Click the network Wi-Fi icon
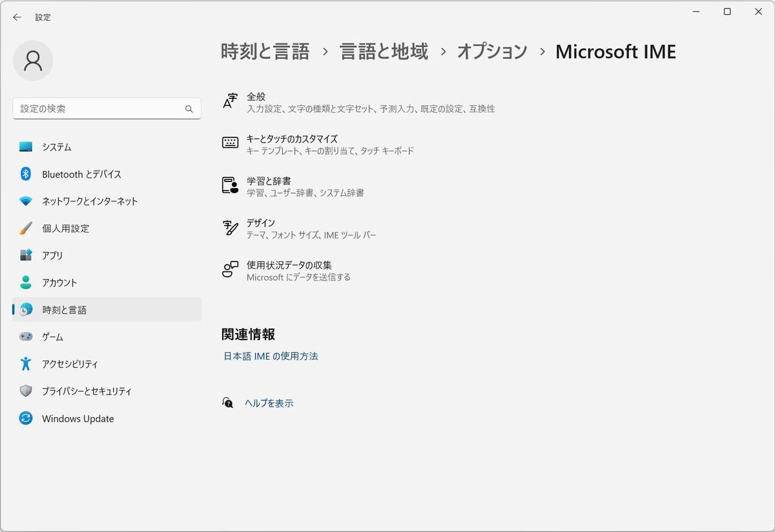The width and height of the screenshot is (775, 532). coord(26,201)
